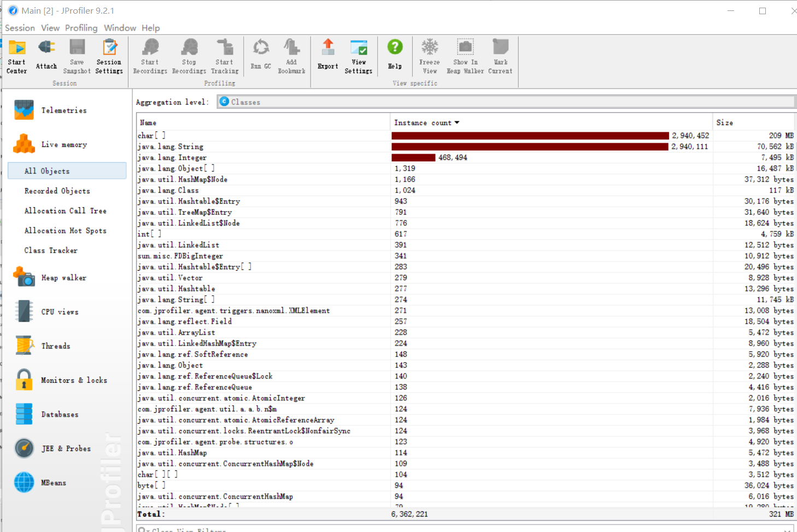Open the View menu
The image size is (797, 532).
click(50, 28)
